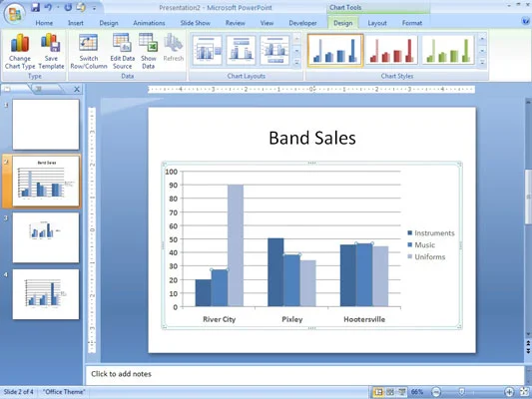Open the Insert ribbon tab
The height and width of the screenshot is (399, 532).
pos(75,23)
